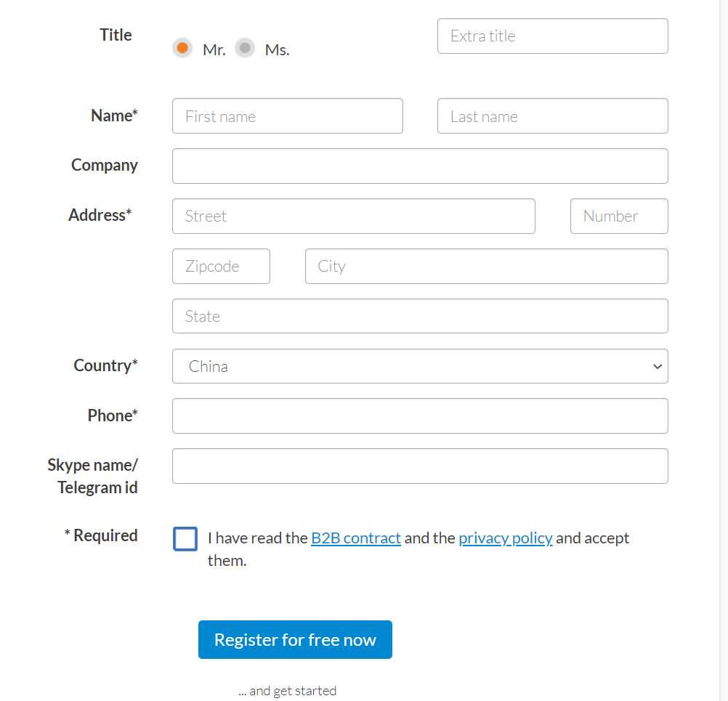Click the First name field
This screenshot has width=728, height=701.
click(287, 116)
